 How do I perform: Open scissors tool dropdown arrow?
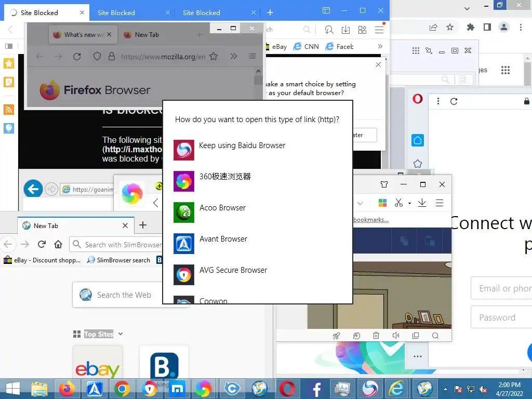(409, 203)
